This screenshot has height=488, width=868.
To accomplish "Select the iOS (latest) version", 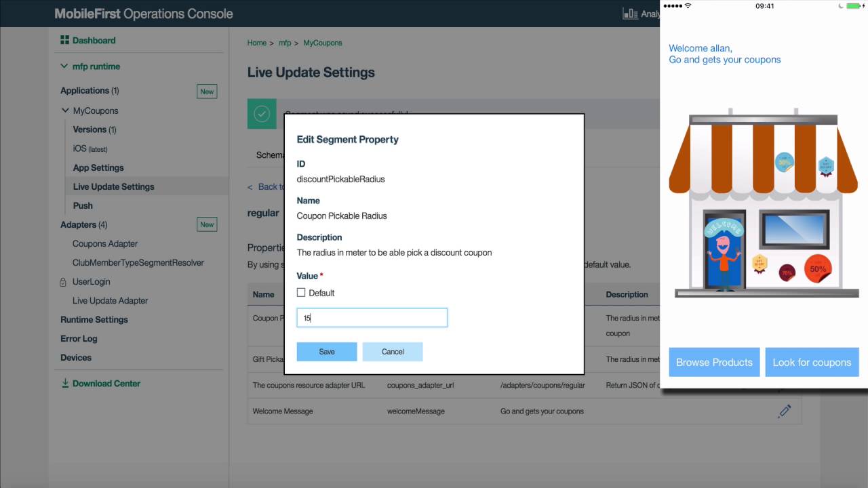I will pos(90,148).
